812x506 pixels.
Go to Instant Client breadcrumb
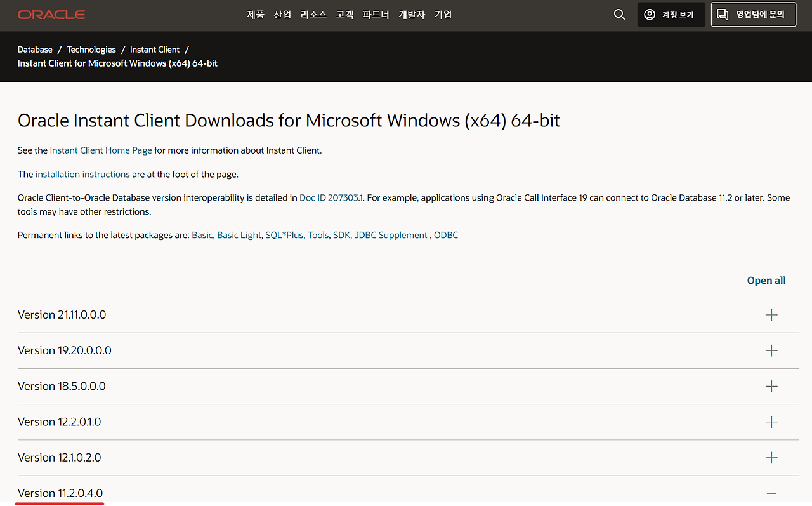pos(155,50)
